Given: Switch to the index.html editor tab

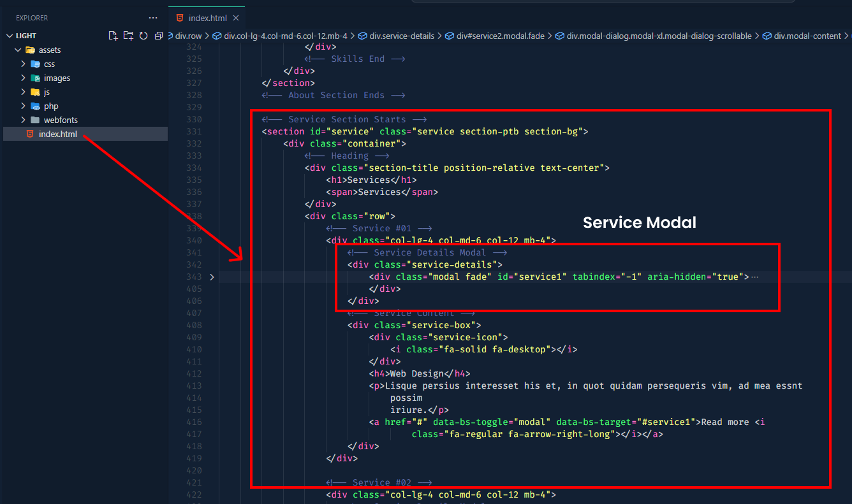Looking at the screenshot, I should tap(206, 18).
